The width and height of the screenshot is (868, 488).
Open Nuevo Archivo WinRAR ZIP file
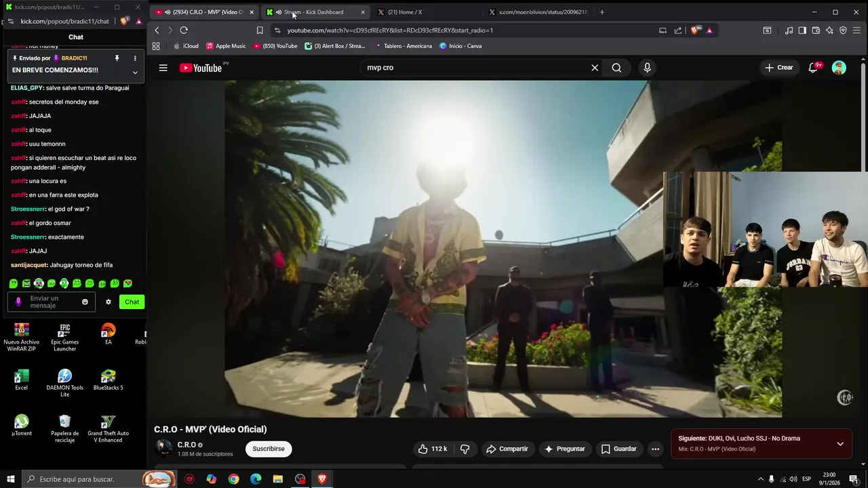tap(22, 337)
